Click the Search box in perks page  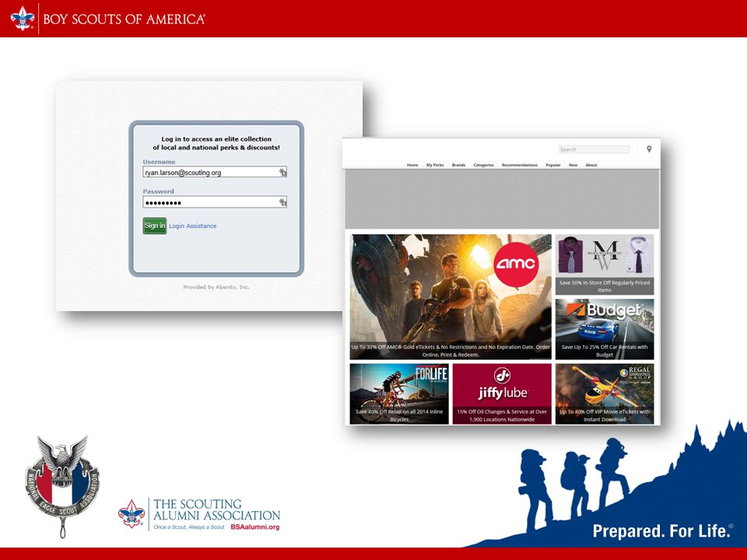click(x=594, y=149)
